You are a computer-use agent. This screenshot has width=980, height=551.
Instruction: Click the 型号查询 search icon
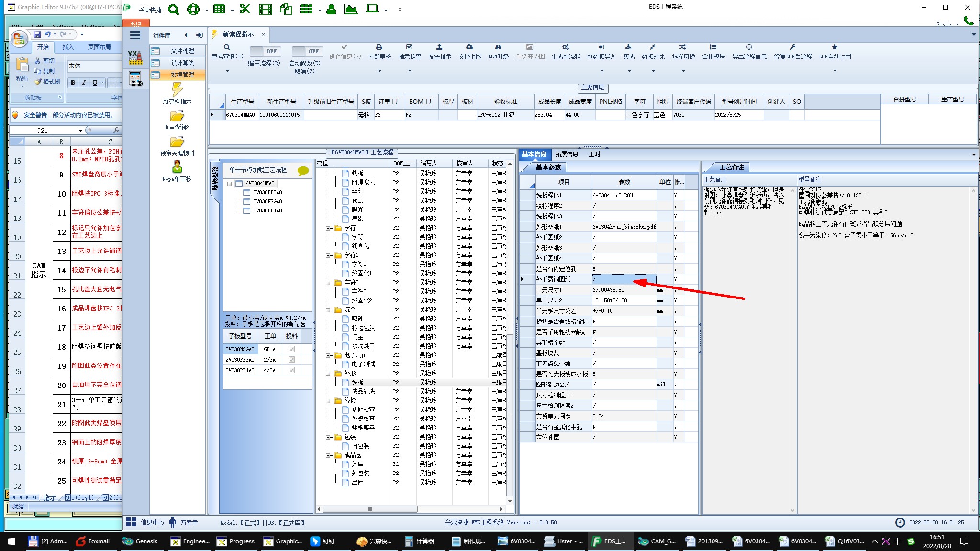(227, 47)
